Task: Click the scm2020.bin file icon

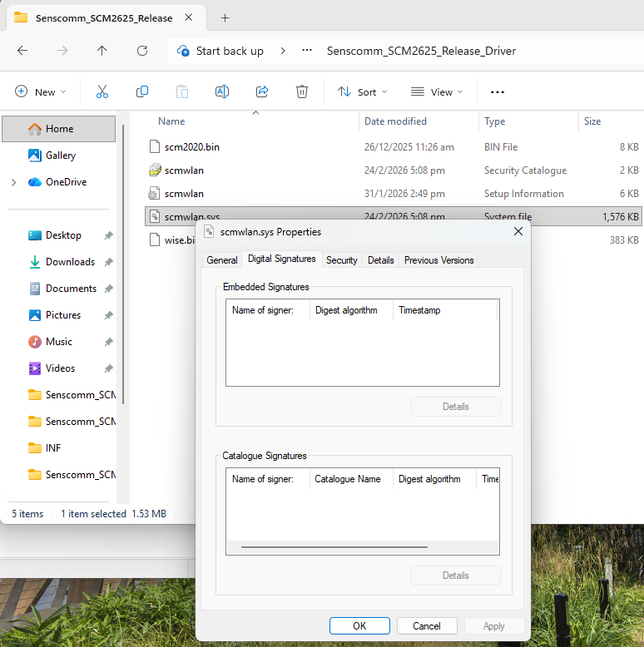Action: (155, 147)
